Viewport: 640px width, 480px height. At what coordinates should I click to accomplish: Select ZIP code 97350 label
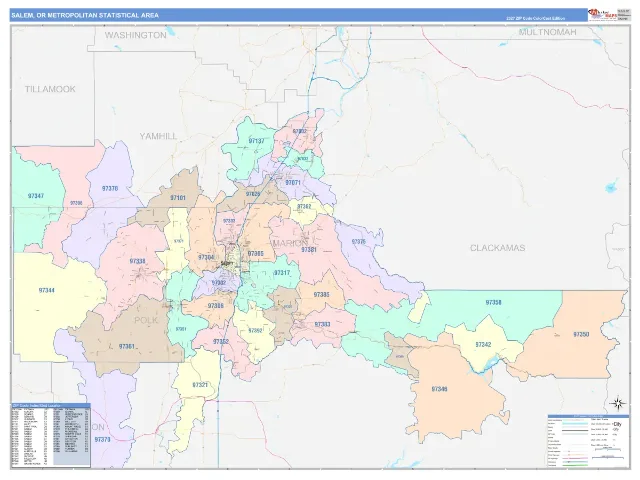pos(581,335)
